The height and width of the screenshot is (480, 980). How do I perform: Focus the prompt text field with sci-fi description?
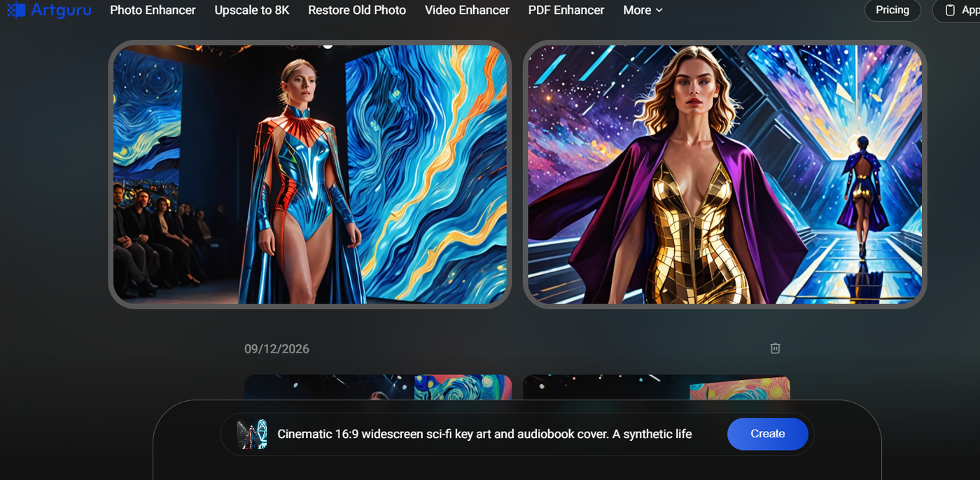click(484, 434)
